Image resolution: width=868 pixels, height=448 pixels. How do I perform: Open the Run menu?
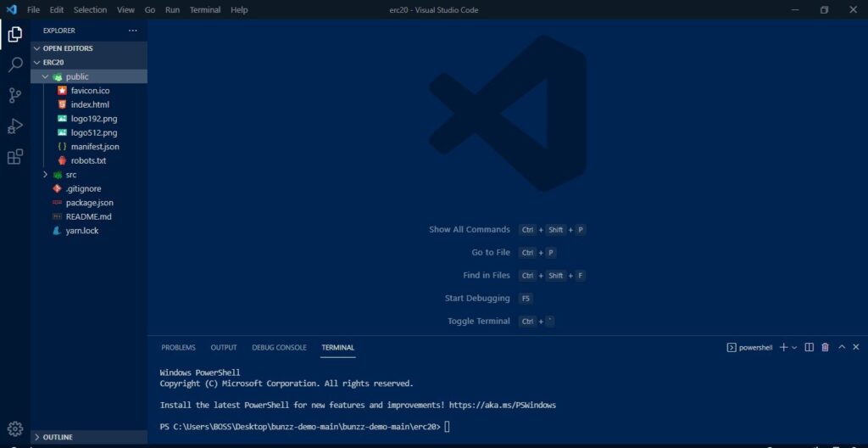[172, 10]
